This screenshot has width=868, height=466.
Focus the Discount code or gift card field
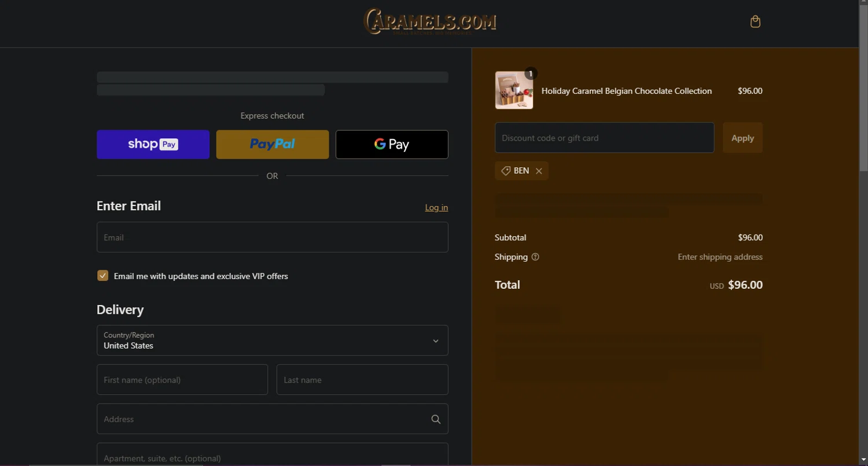(604, 138)
